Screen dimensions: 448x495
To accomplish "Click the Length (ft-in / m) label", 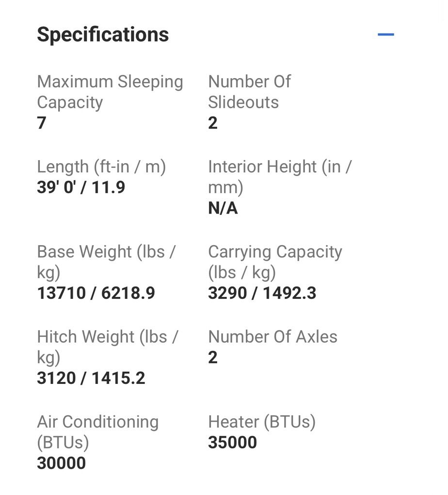I will click(101, 167).
